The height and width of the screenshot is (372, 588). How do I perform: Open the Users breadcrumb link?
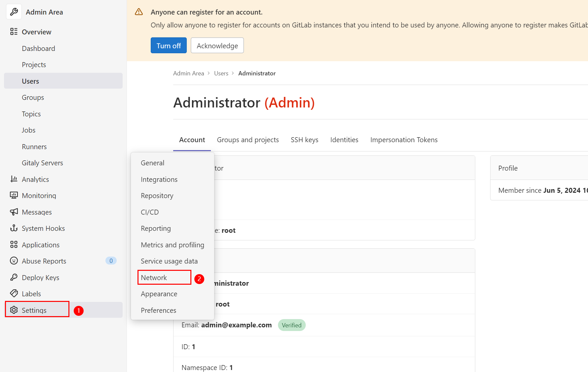click(x=221, y=73)
